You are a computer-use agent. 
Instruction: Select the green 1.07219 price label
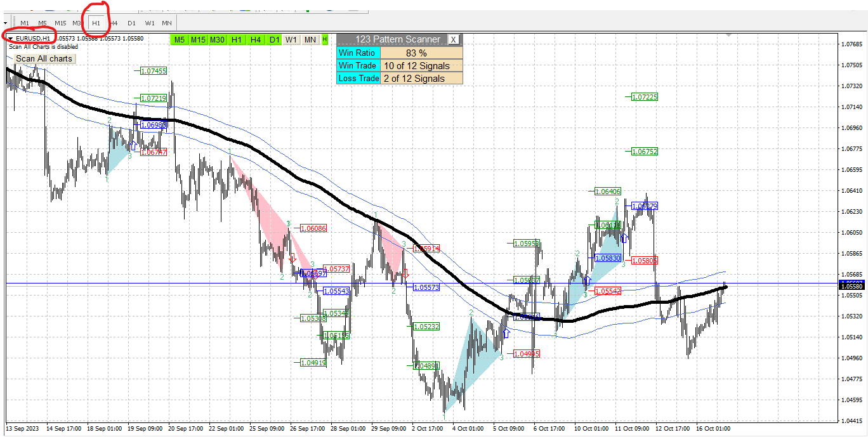pyautogui.click(x=154, y=98)
